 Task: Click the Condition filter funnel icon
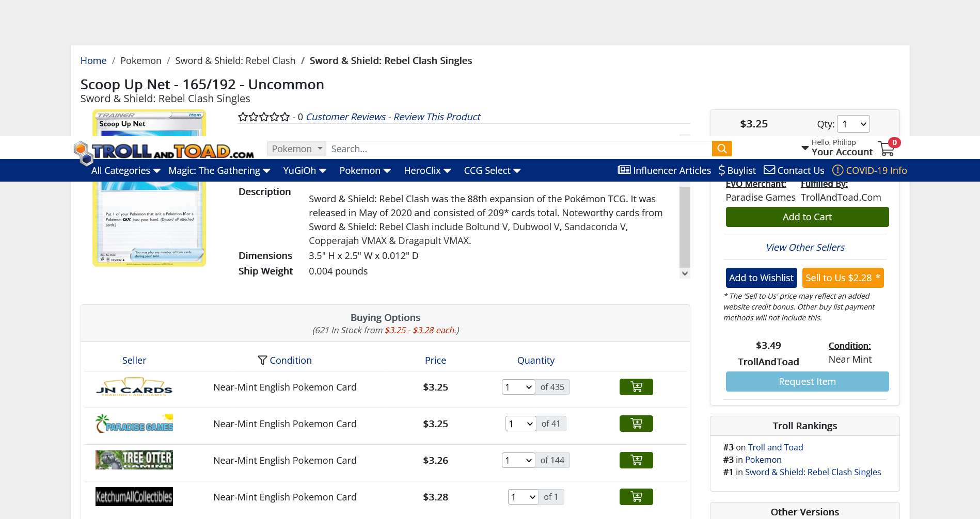pyautogui.click(x=262, y=360)
